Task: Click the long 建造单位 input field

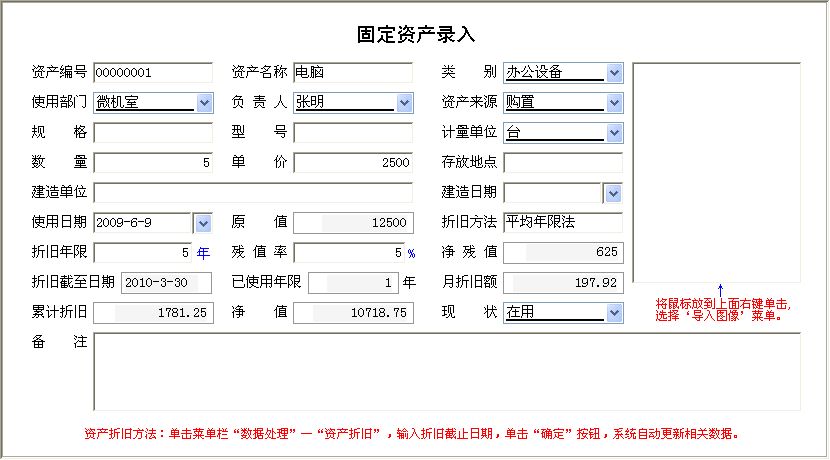Action: [x=252, y=193]
